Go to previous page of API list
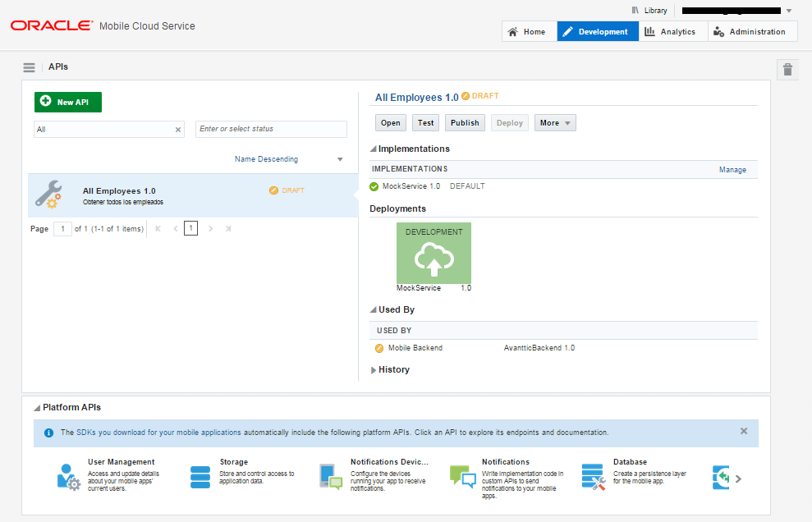The height and width of the screenshot is (522, 812). point(176,228)
